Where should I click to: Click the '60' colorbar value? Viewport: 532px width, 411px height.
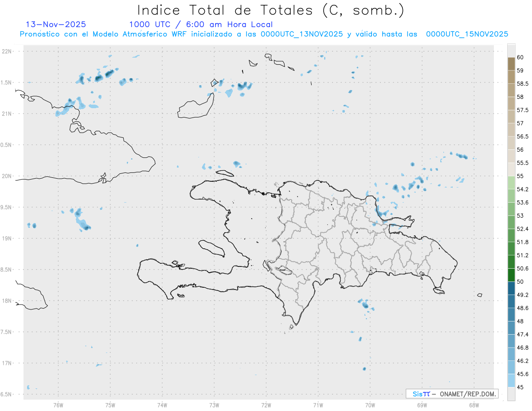tap(520, 57)
